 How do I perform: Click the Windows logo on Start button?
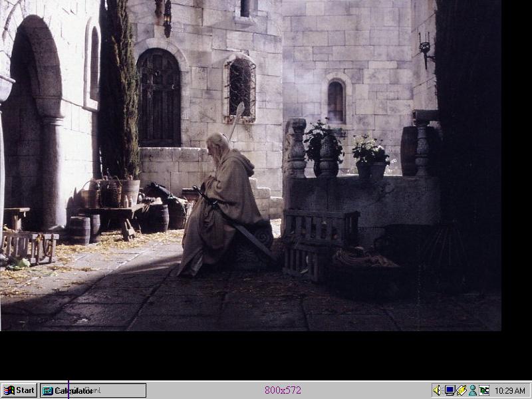click(x=9, y=390)
